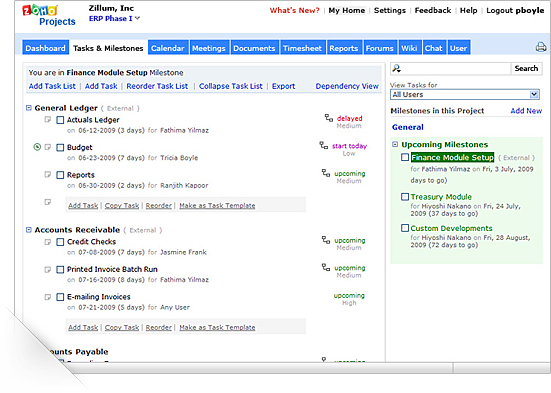Click Logout pboyle

tap(515, 11)
